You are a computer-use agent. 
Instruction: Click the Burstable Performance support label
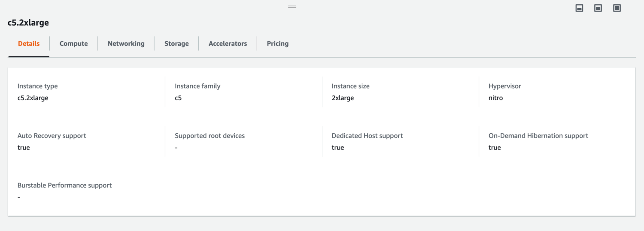64,186
